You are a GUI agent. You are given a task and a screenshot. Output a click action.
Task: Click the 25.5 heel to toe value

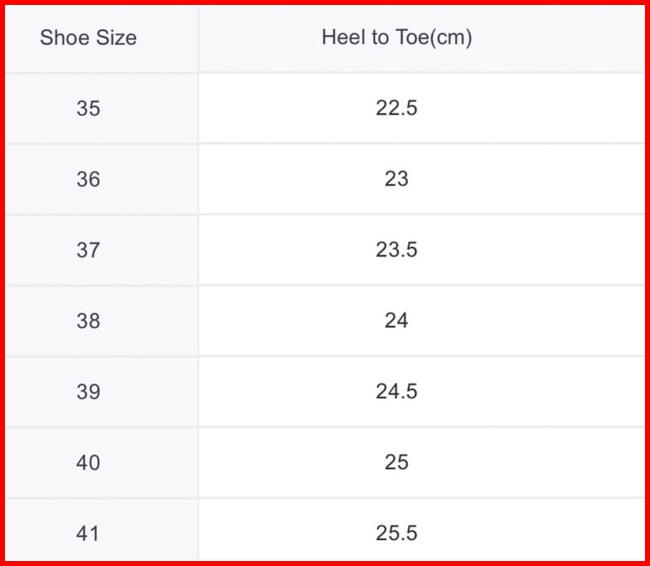pos(396,533)
